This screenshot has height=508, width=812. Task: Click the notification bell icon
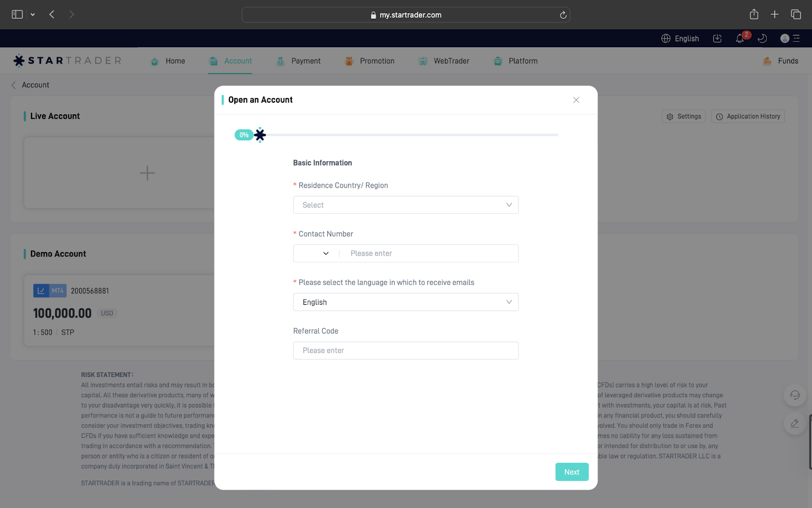coord(740,39)
